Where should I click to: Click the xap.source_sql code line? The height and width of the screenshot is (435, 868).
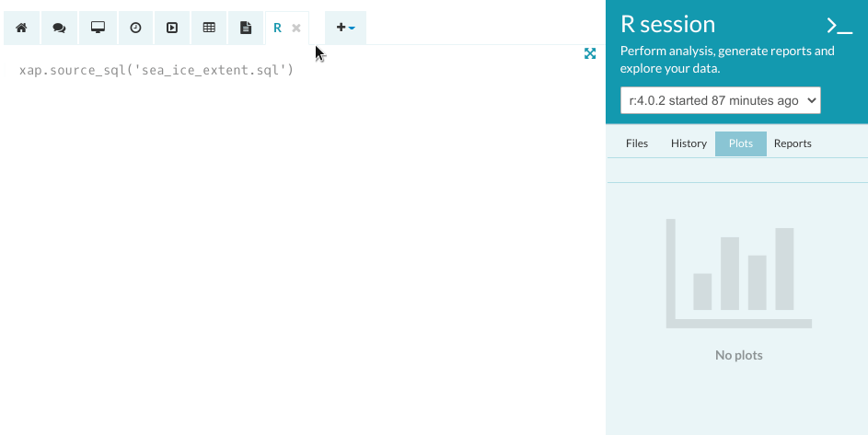[x=156, y=70]
